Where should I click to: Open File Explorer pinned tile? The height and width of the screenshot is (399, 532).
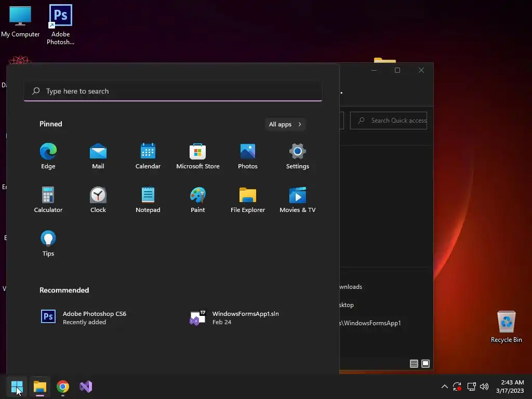point(248,200)
